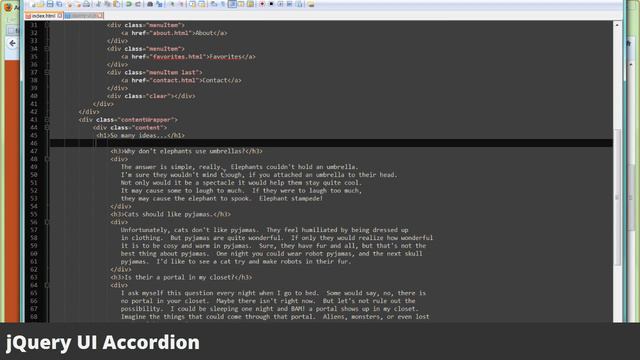Enable synchronized vertical scrolling
The width and height of the screenshot is (640, 360).
(192, 4)
